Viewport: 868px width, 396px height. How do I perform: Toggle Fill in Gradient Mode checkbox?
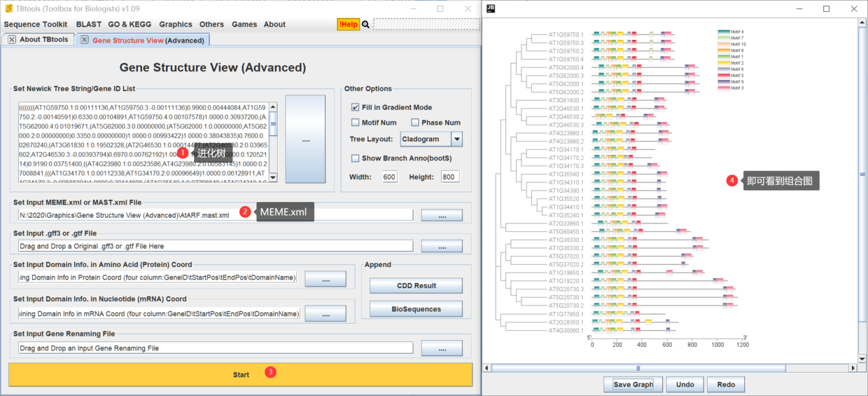(x=356, y=107)
